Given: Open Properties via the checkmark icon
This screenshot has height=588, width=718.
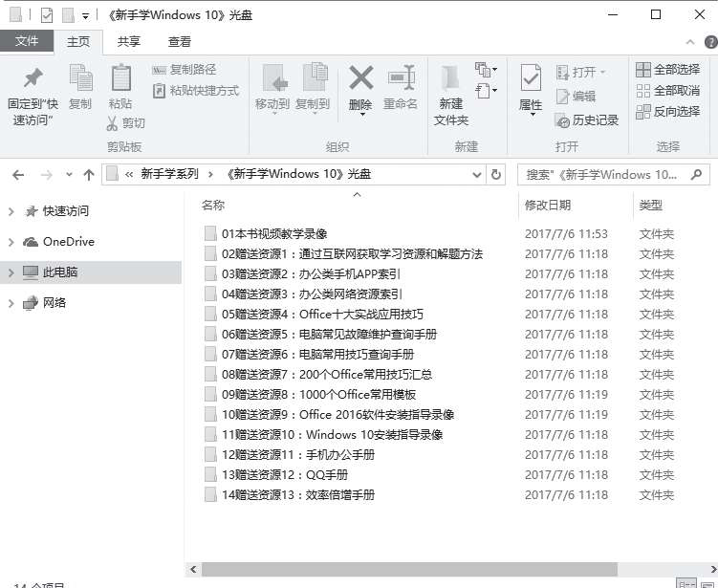Looking at the screenshot, I should click(x=531, y=79).
